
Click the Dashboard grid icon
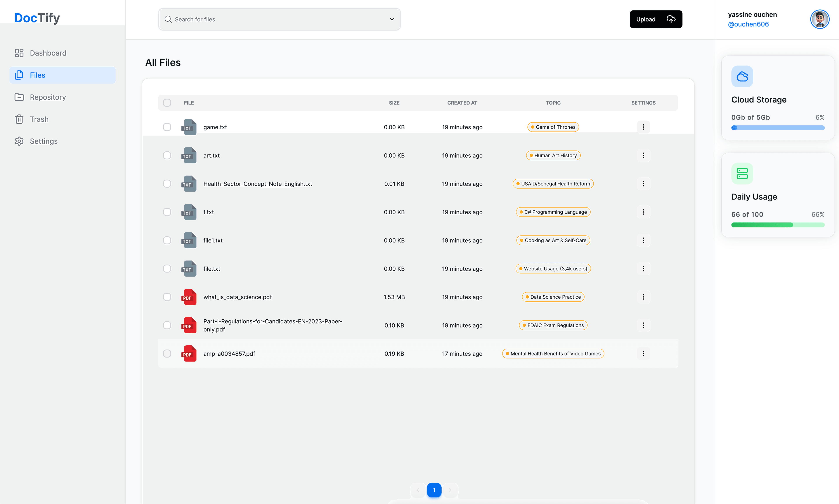(19, 53)
